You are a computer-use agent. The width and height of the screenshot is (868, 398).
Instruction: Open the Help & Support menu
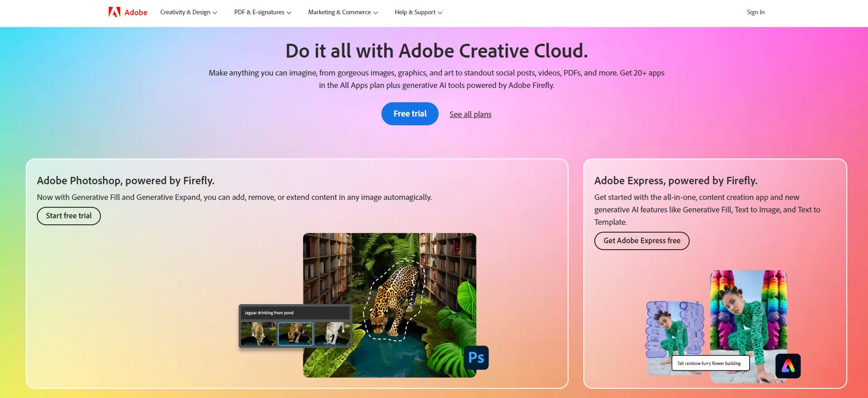418,12
